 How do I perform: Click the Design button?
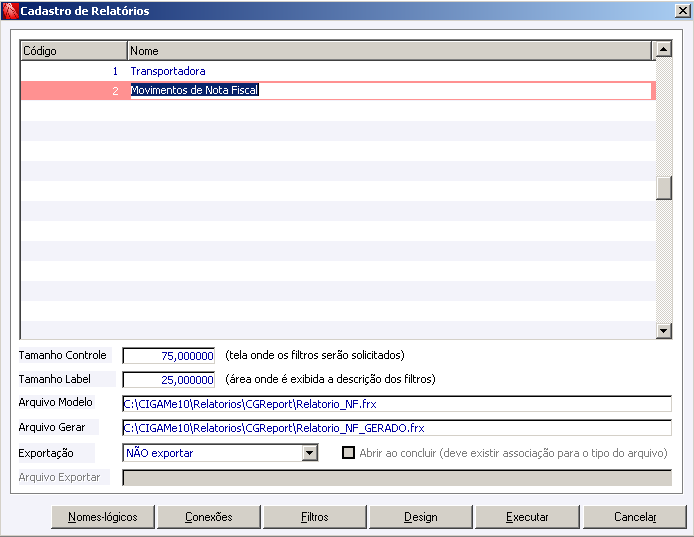420,517
